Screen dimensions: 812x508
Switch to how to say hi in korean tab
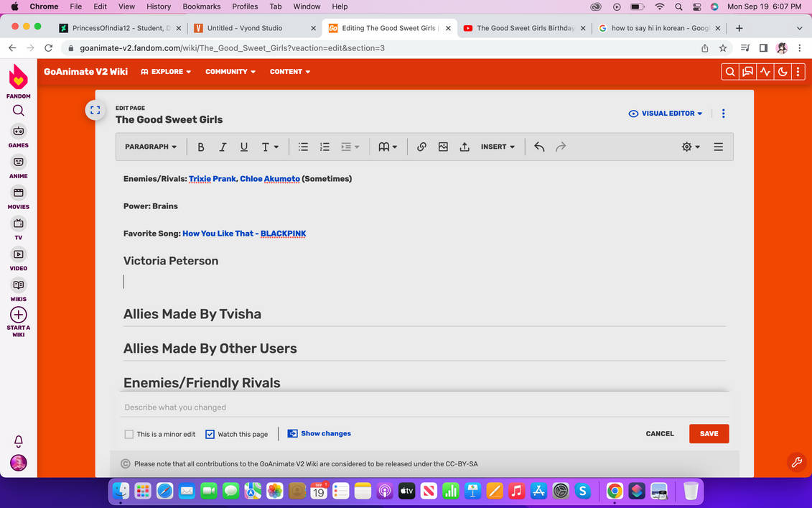(x=659, y=28)
